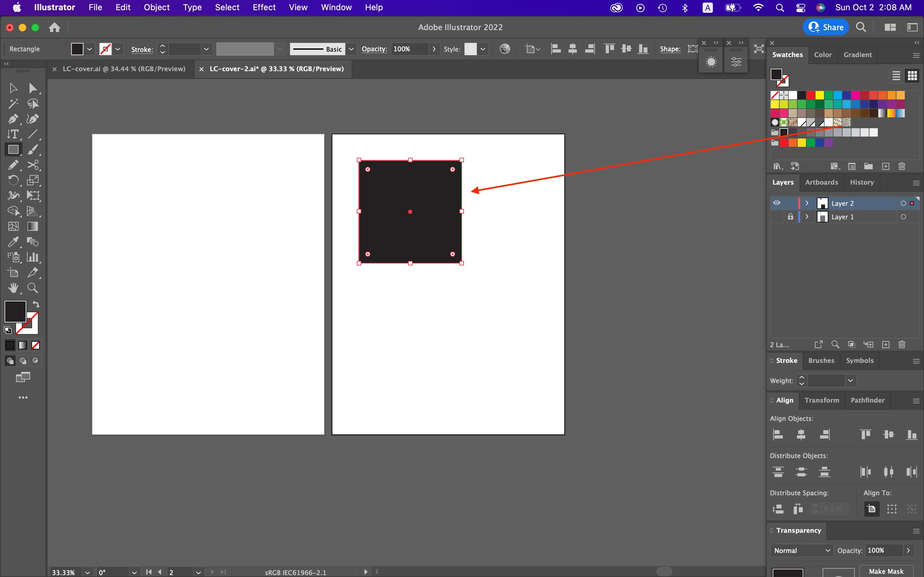The height and width of the screenshot is (577, 924).
Task: Hide Layer 2 with eye icon
Action: pos(777,203)
